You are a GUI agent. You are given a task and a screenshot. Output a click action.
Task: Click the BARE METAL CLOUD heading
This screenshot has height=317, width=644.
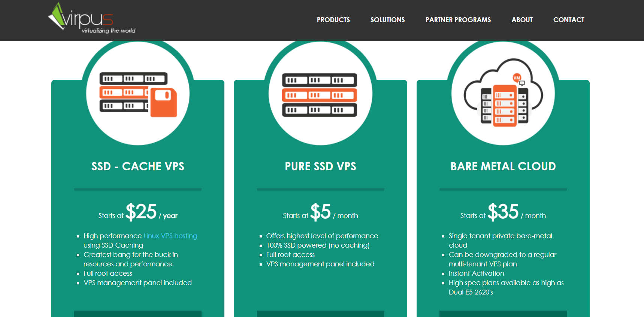point(503,166)
